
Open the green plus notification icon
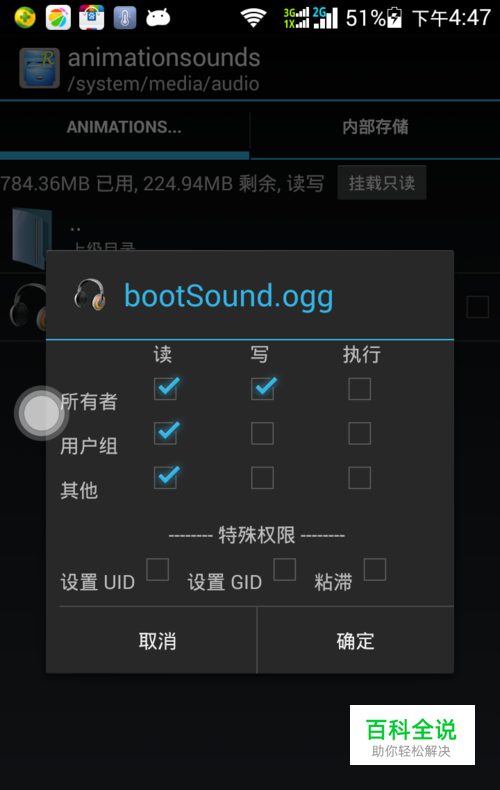(x=25, y=18)
